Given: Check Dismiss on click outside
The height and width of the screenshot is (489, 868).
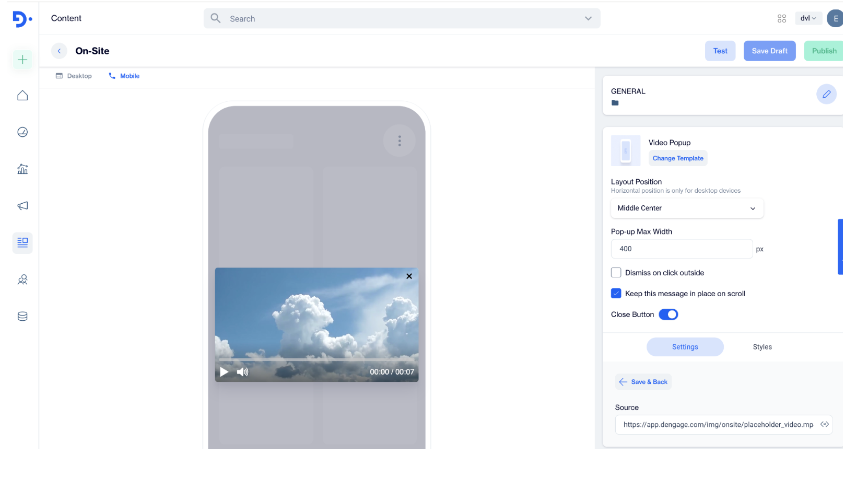Looking at the screenshot, I should pos(616,273).
